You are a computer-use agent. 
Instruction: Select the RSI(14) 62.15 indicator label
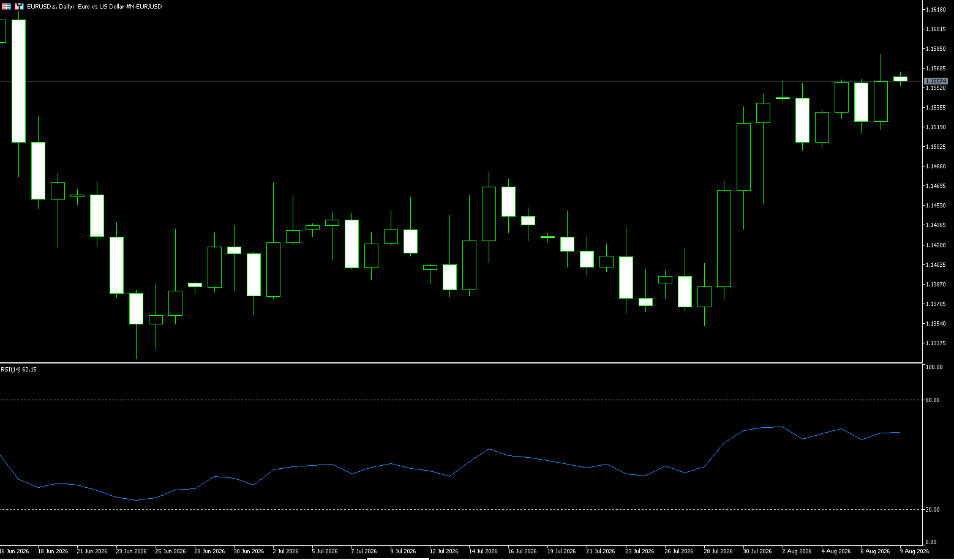pos(18,370)
